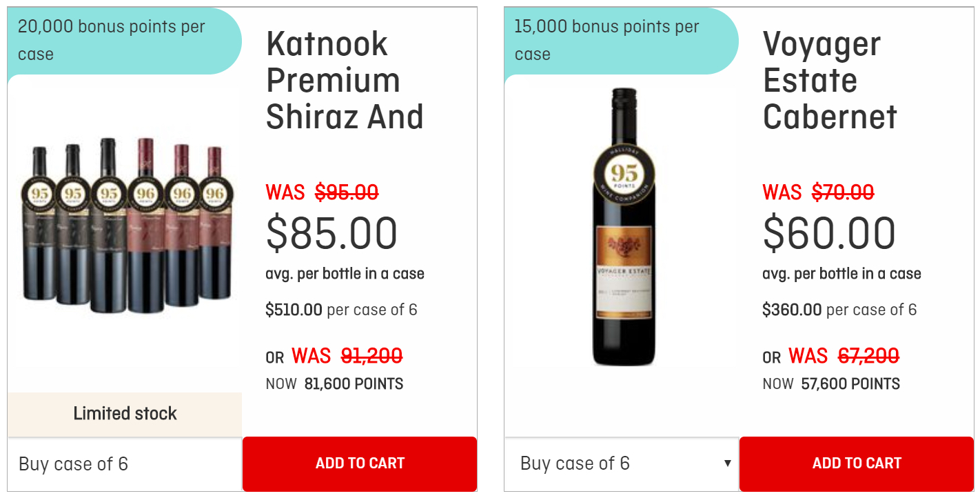The image size is (980, 498).
Task: Click the $360.00 per case of 6 text
Action: [839, 310]
